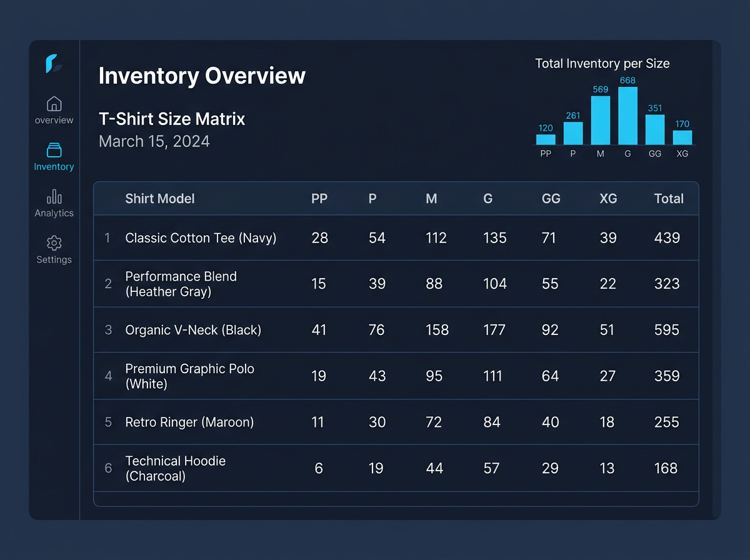Open the Analytics bar chart icon
Viewport: 750px width, 560px height.
click(54, 196)
